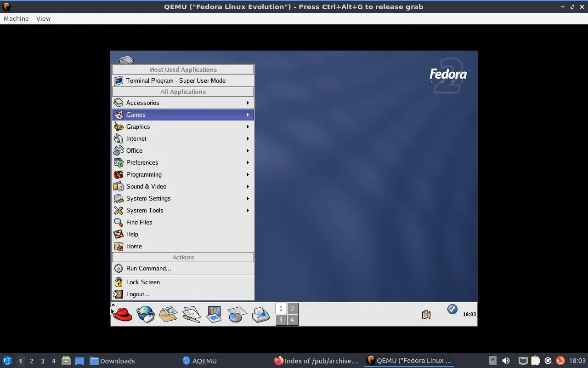The height and width of the screenshot is (368, 588).
Task: Expand the Games submenu
Action: [183, 115]
